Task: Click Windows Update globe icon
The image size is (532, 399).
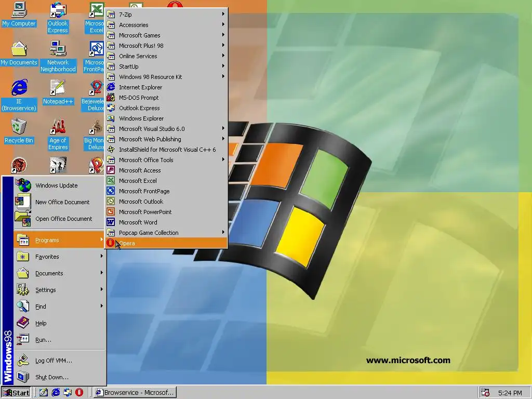Action: (x=23, y=185)
